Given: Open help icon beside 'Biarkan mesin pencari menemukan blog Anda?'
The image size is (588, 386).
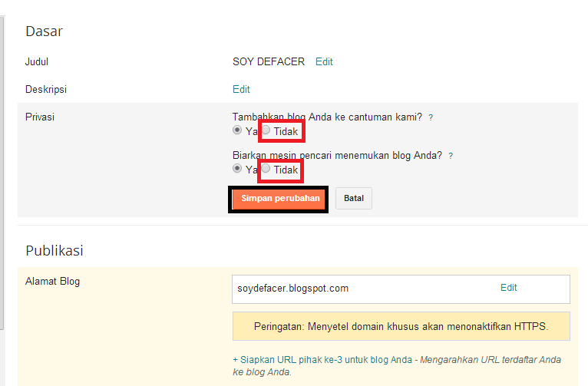Looking at the screenshot, I should tap(451, 156).
